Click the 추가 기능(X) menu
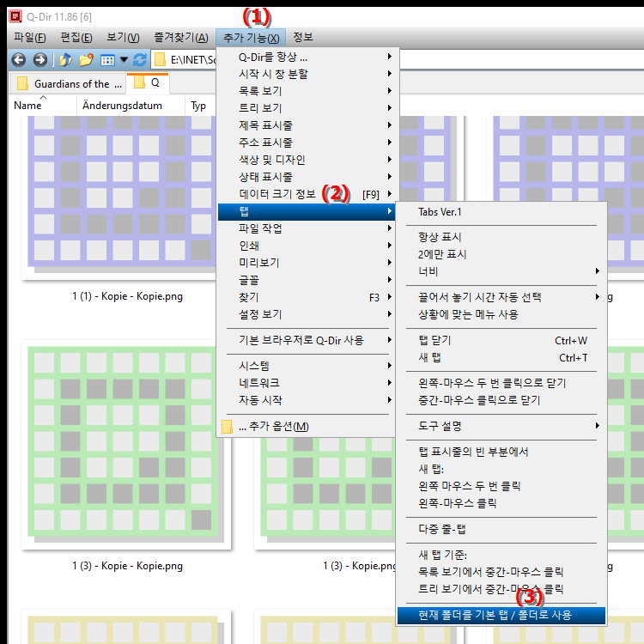 251,38
